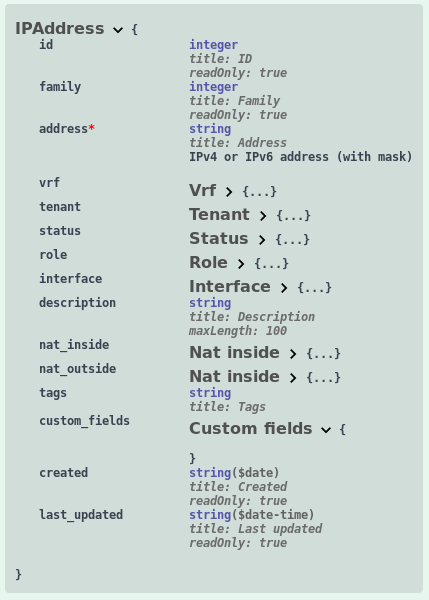Click the Tenant model title

(219, 214)
